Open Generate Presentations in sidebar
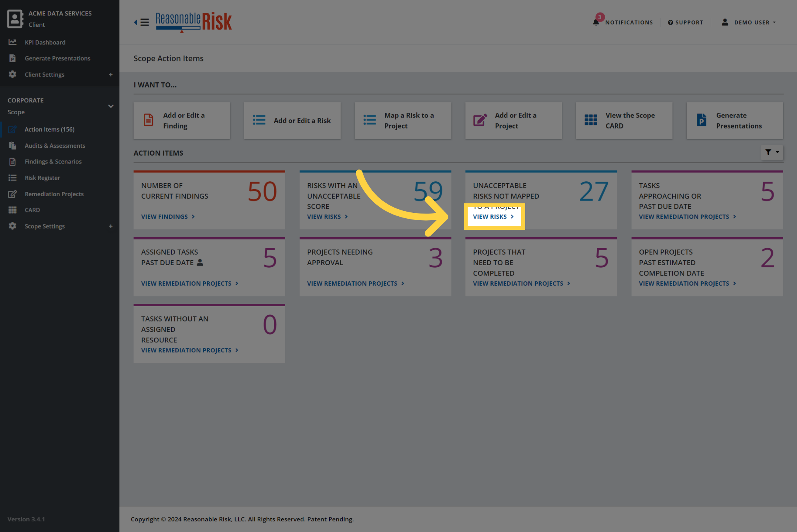Image resolution: width=797 pixels, height=532 pixels. tap(58, 58)
